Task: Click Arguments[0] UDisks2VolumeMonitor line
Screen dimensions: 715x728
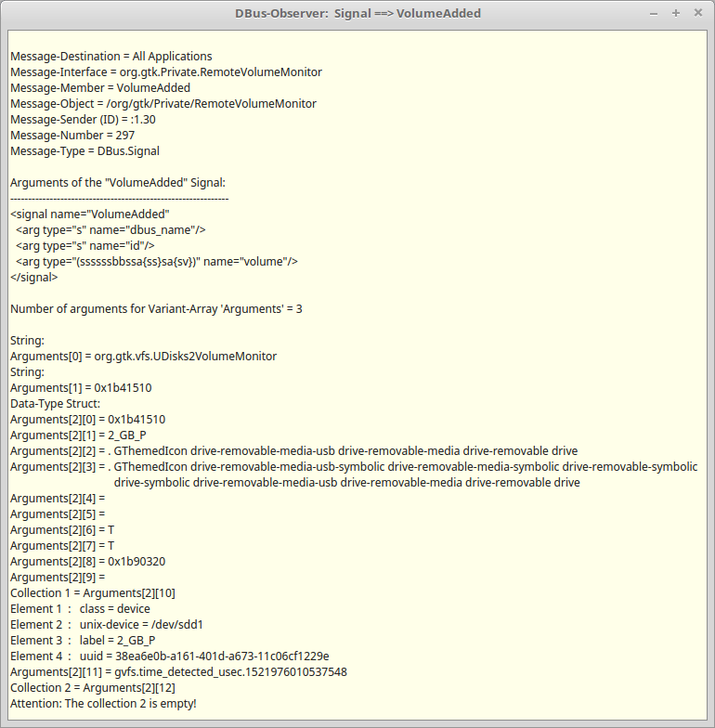Action: click(x=143, y=357)
